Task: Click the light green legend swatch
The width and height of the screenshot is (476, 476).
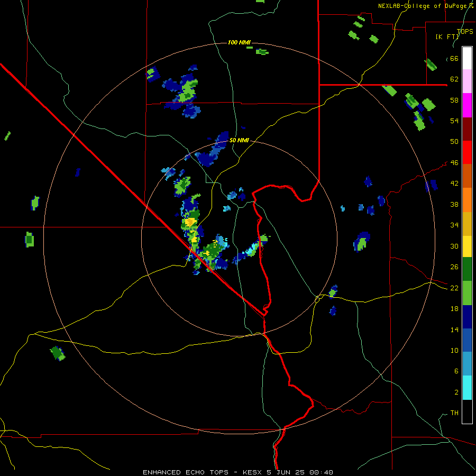Action: tap(467, 293)
